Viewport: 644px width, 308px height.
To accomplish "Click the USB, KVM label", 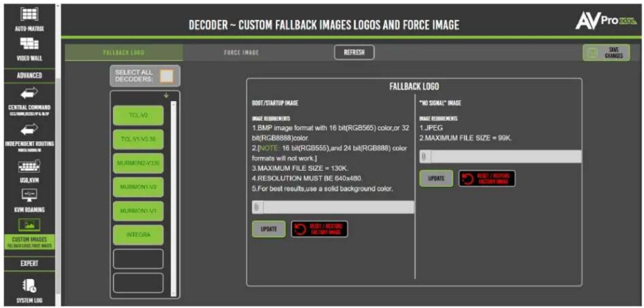I will point(29,180).
